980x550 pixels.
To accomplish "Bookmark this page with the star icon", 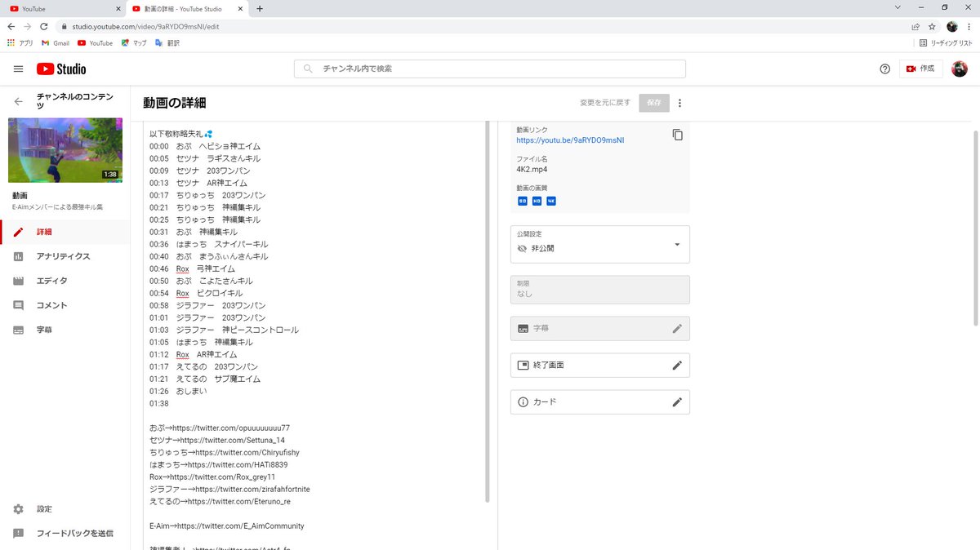I will 932,26.
